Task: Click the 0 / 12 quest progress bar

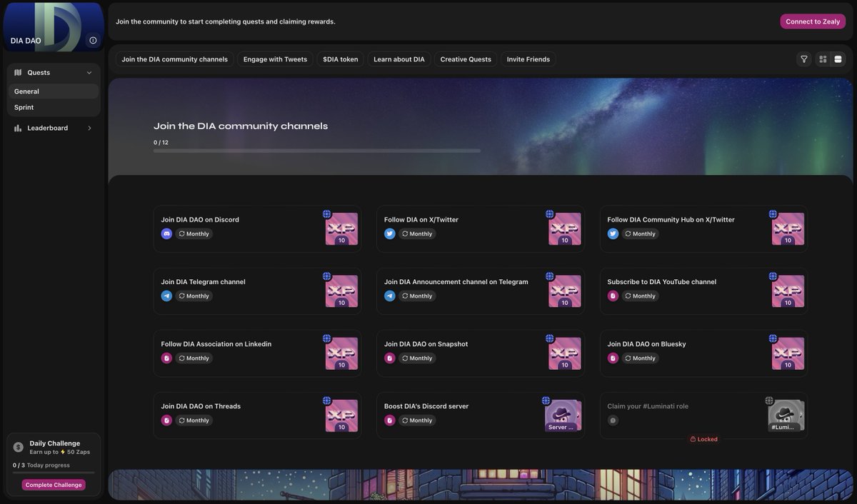Action: (x=317, y=151)
